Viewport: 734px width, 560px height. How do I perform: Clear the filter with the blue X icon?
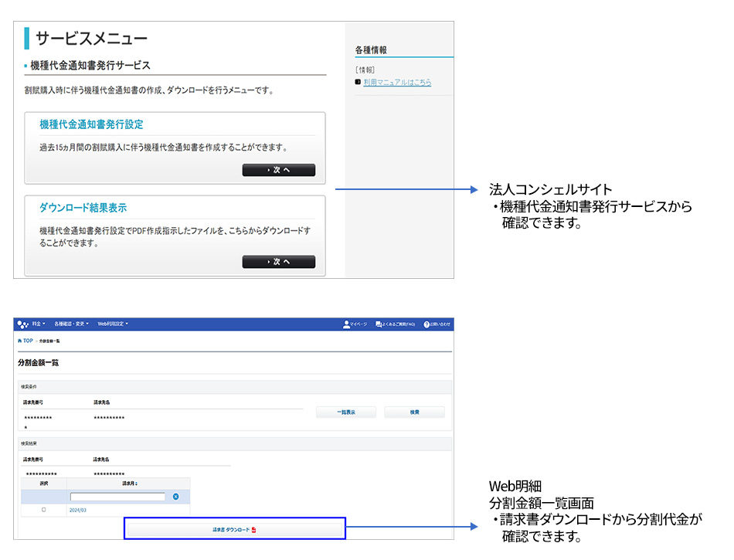(175, 497)
